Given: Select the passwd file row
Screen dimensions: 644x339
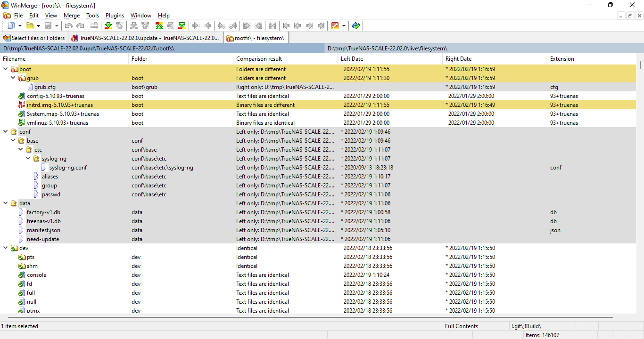Looking at the screenshot, I should 318,194.
